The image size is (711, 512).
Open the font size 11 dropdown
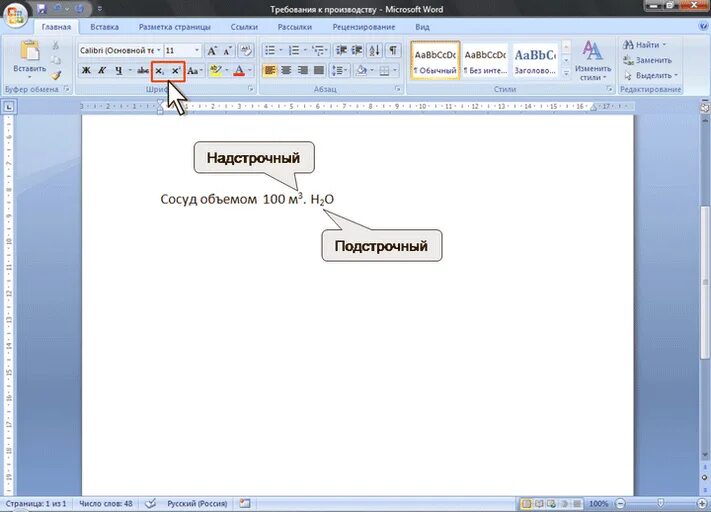click(x=197, y=50)
